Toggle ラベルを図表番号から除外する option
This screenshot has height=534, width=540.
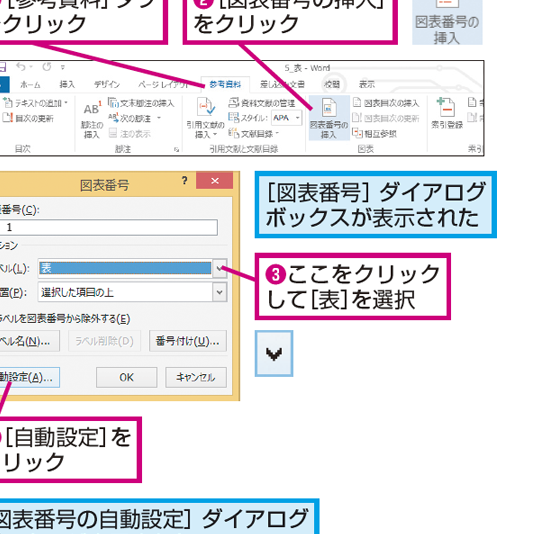[65, 319]
